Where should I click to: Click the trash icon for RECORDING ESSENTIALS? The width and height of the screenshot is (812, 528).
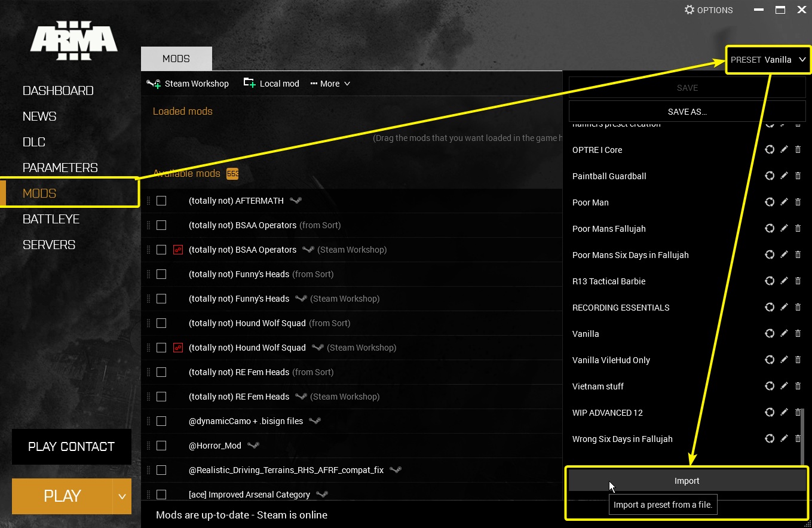(x=798, y=307)
